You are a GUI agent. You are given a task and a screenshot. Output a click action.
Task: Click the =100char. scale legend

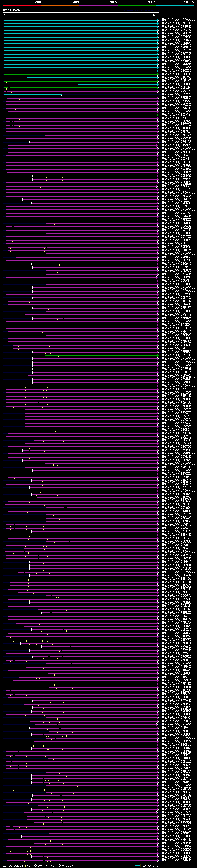coord(147,866)
